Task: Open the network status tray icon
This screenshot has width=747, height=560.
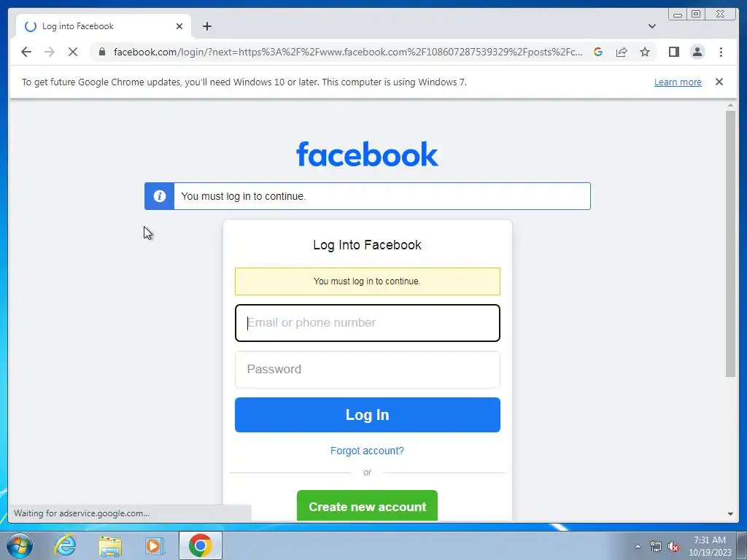Action: [x=656, y=546]
